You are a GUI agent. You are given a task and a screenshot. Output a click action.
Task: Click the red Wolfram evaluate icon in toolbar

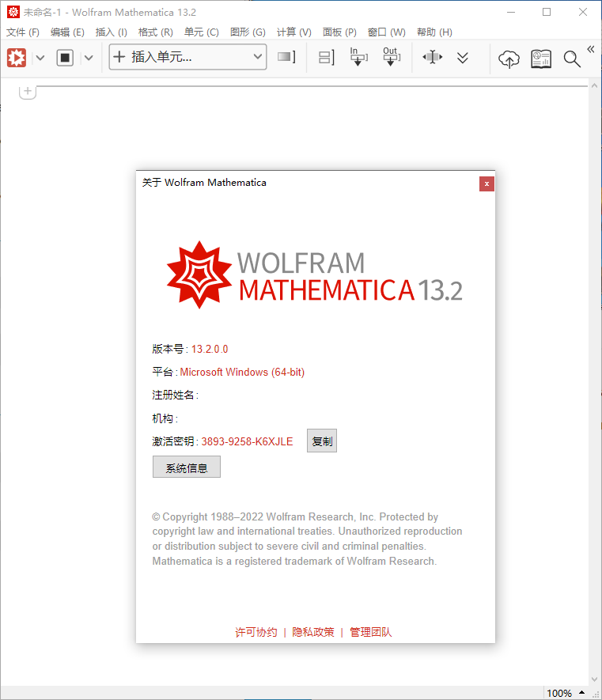[x=17, y=58]
